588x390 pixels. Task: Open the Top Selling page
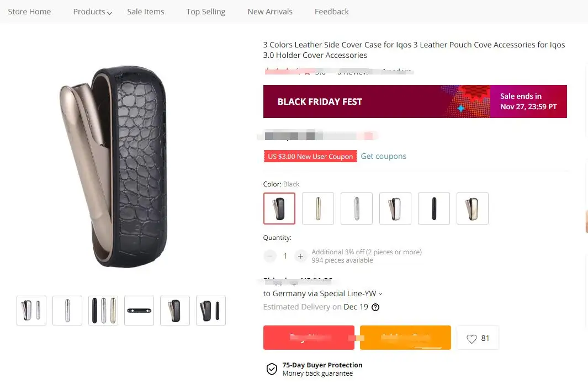coord(206,12)
